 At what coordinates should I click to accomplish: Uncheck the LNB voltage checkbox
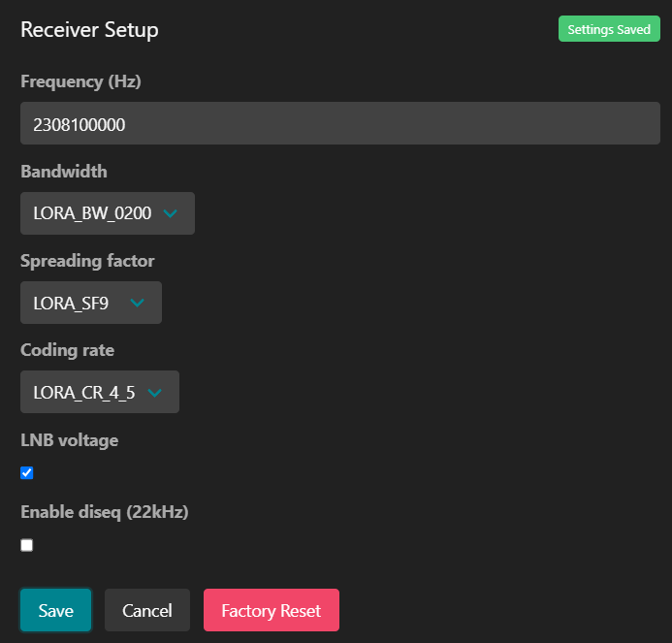[x=26, y=473]
